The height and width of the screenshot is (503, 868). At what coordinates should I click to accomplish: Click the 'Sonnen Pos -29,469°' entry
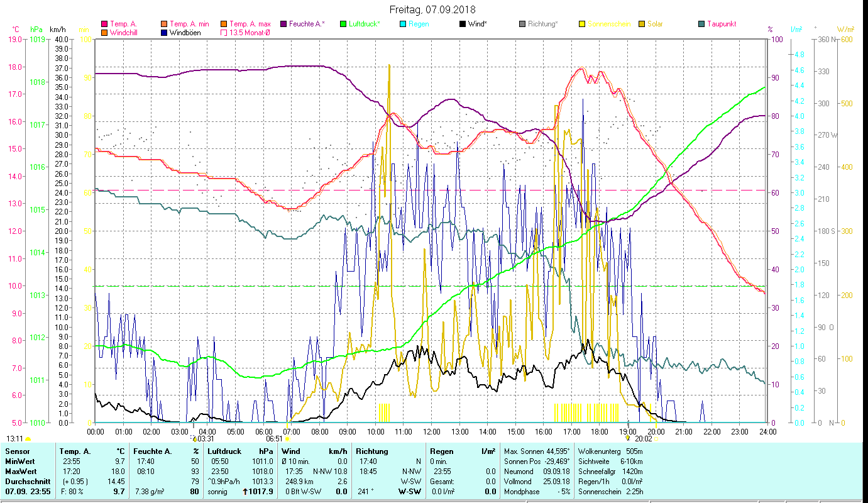(x=537, y=462)
